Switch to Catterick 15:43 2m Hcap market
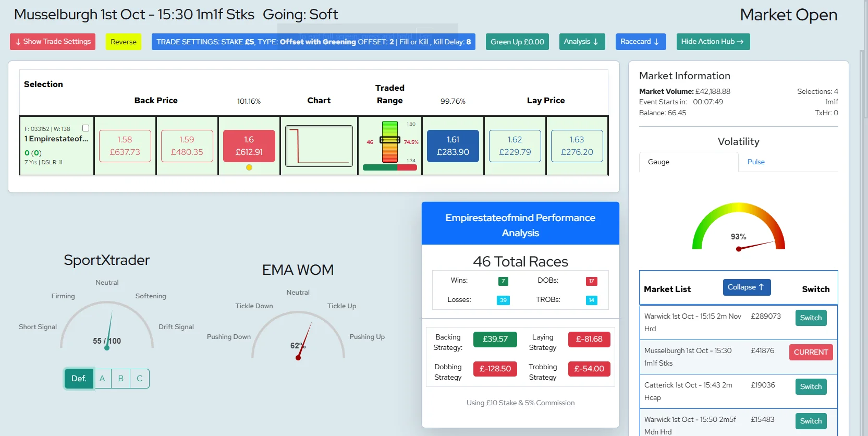Screen dimensions: 868x436 click(811, 386)
